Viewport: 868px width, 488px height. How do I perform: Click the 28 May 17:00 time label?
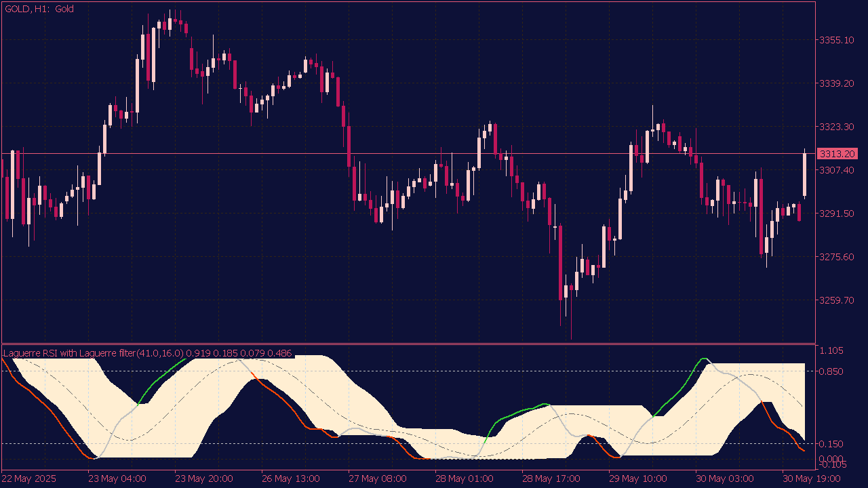pos(551,479)
